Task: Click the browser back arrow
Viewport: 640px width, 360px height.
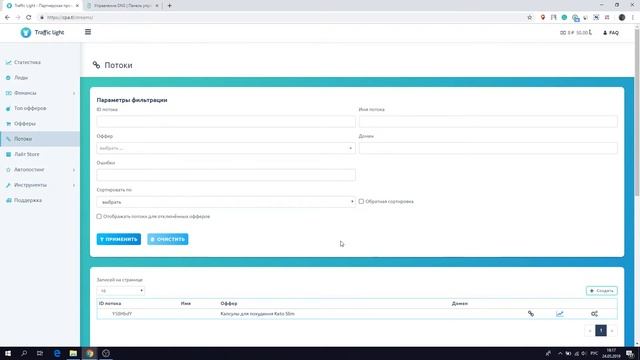Action: tap(7, 18)
